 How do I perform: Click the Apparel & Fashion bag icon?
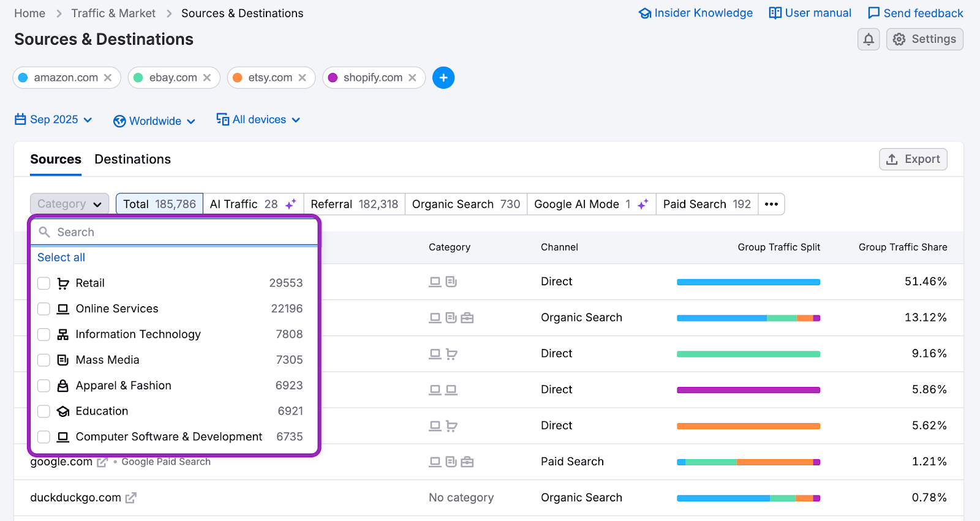coord(63,386)
